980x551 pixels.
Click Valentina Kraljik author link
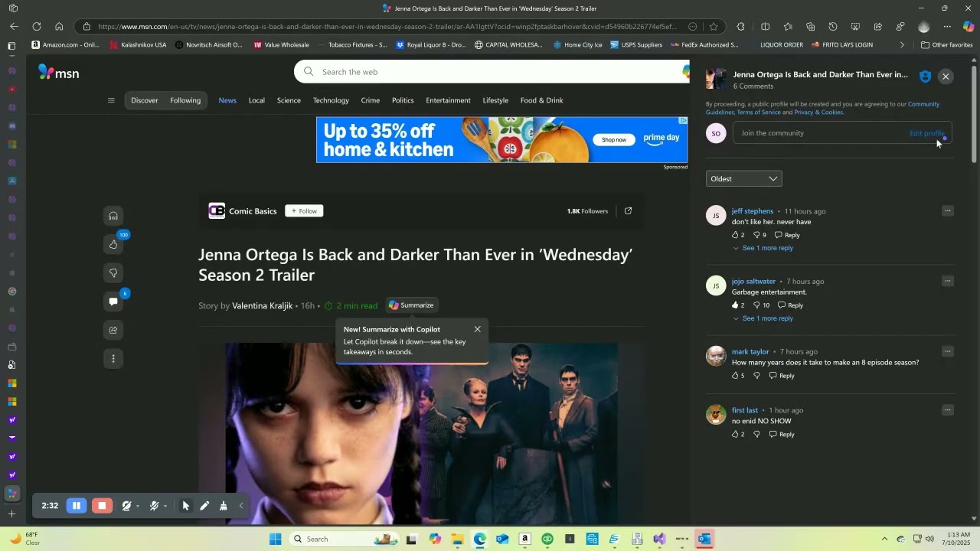[262, 305]
